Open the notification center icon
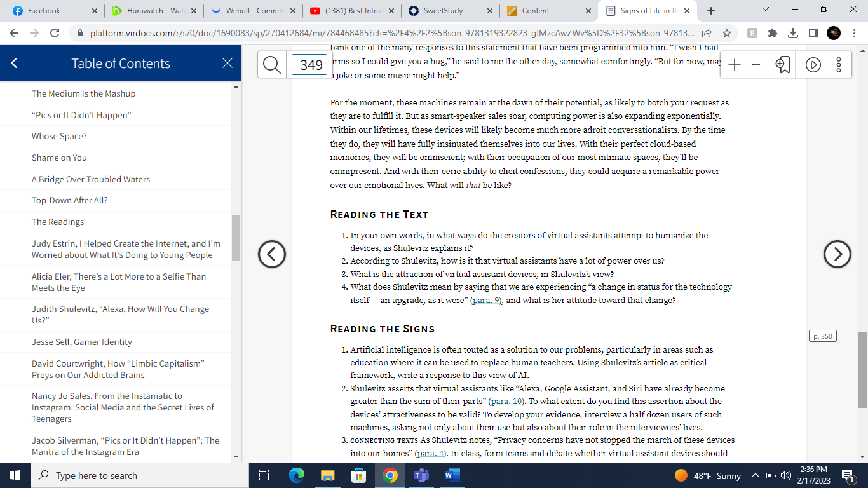868x488 pixels. (848, 475)
